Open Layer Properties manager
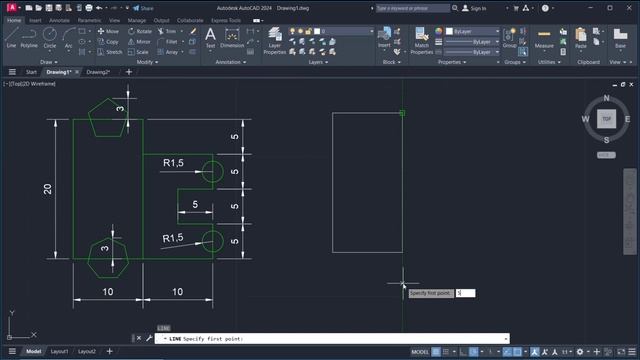640x360 pixels. tap(275, 40)
